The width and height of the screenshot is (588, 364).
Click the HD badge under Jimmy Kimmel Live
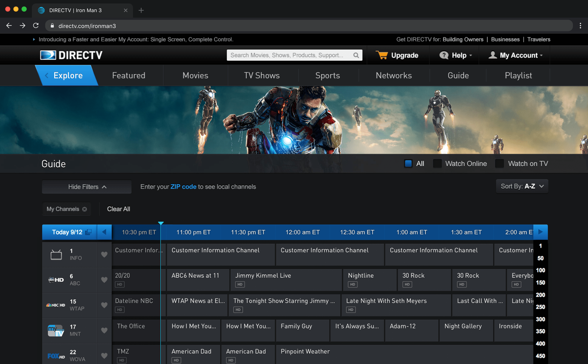point(240,284)
